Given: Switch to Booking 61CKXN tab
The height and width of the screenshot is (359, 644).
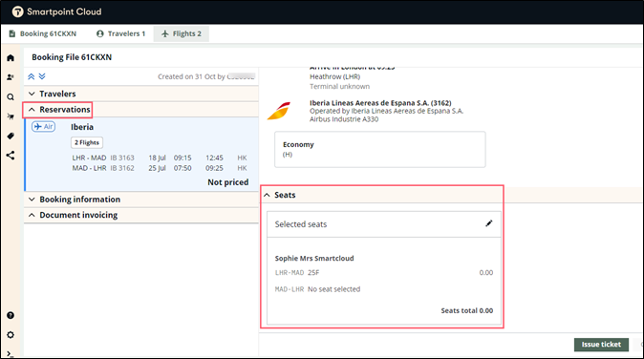Looking at the screenshot, I should click(x=43, y=33).
